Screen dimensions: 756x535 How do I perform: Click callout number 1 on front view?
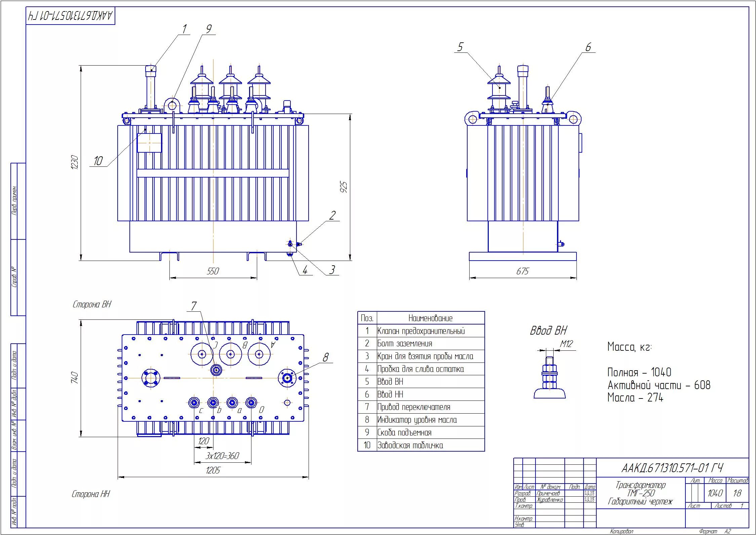click(184, 29)
